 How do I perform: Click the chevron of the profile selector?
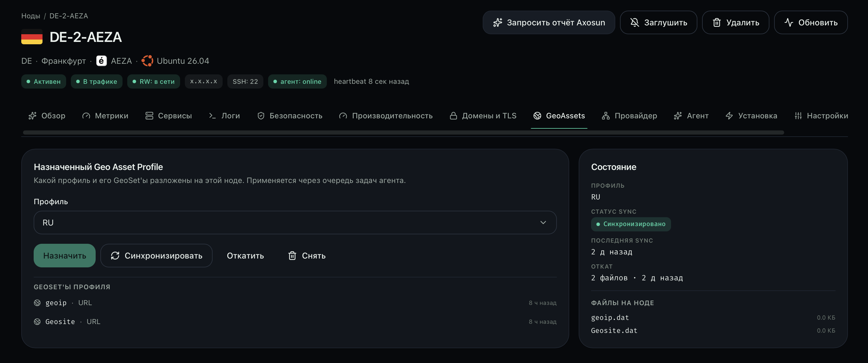coord(543,223)
